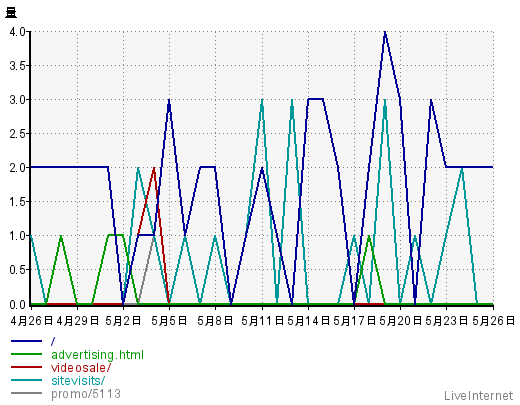Open the promo/5113 legend label
The width and height of the screenshot is (520, 405).
[86, 394]
